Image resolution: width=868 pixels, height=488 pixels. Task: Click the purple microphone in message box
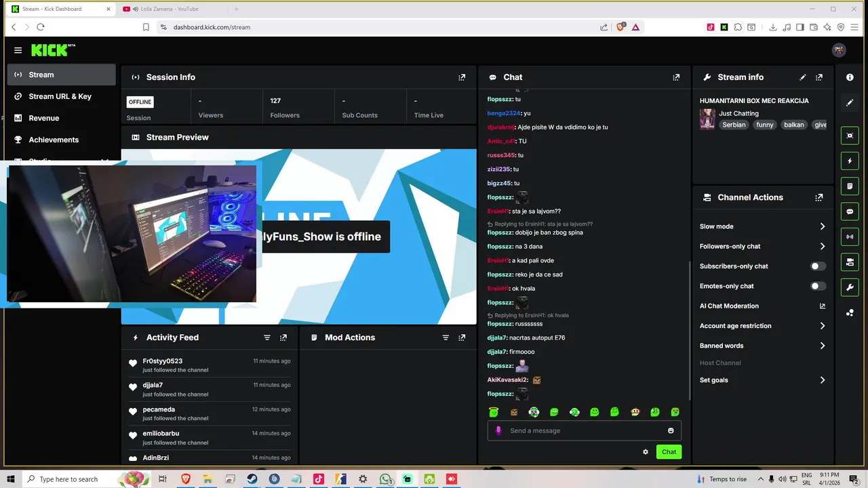499,430
